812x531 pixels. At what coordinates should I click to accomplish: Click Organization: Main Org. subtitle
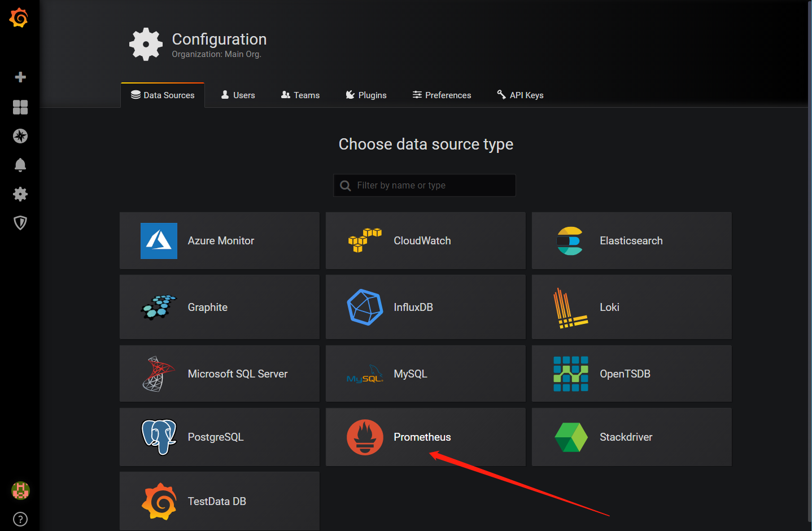(217, 54)
